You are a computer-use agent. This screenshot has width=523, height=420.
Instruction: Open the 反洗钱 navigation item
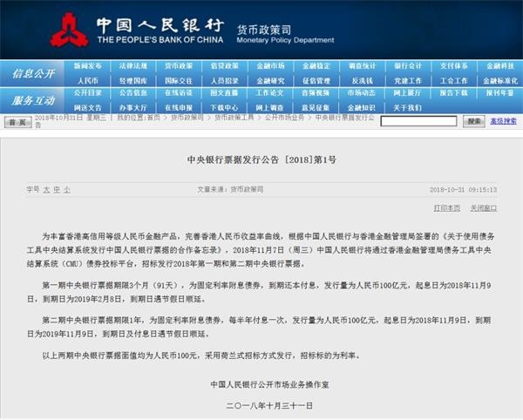point(361,80)
